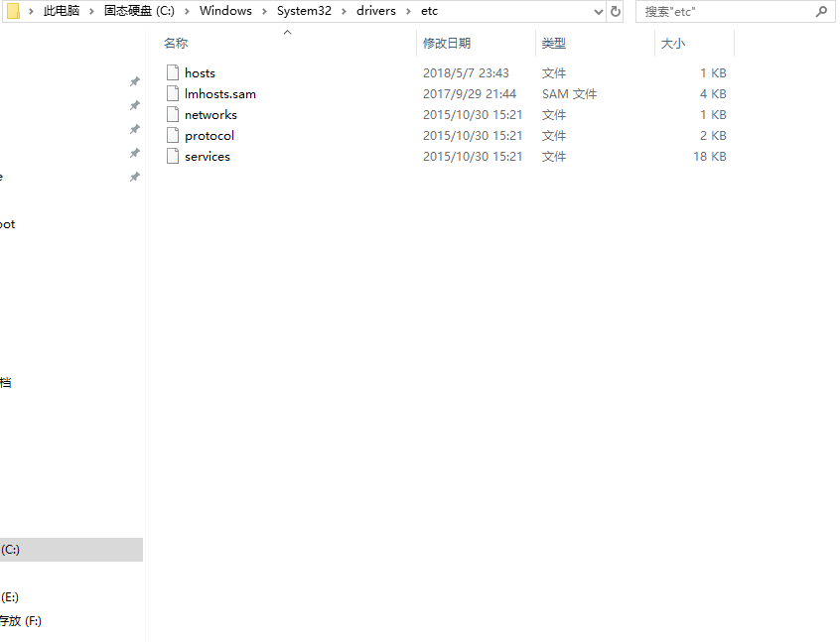Open the hosts file by its icon
This screenshot has width=840, height=642.
click(x=173, y=72)
